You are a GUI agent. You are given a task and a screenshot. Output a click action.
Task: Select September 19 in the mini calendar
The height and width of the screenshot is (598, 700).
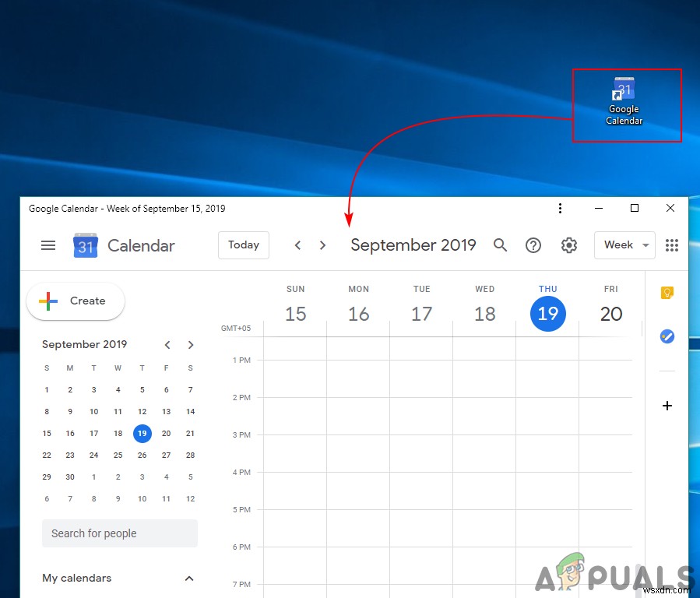142,433
